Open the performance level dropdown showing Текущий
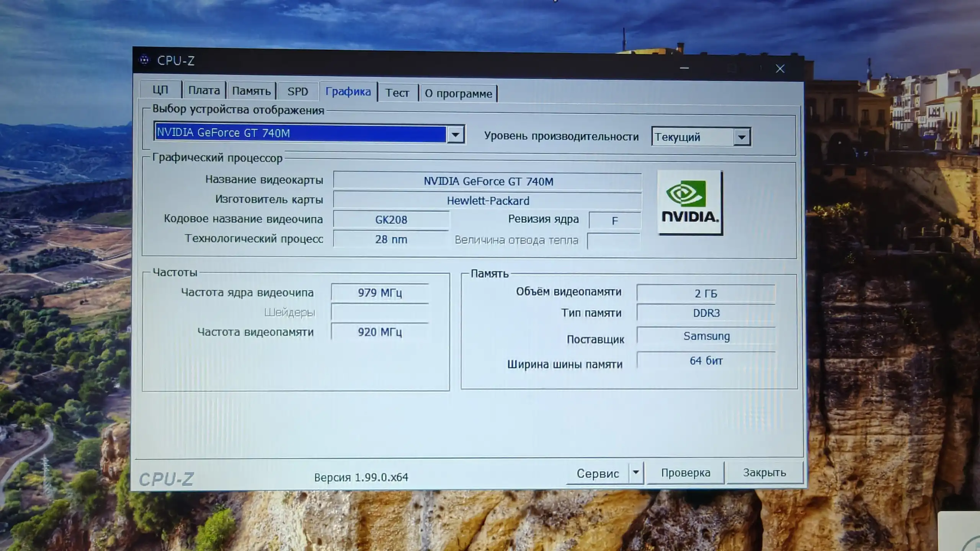The image size is (980, 551). (x=742, y=137)
